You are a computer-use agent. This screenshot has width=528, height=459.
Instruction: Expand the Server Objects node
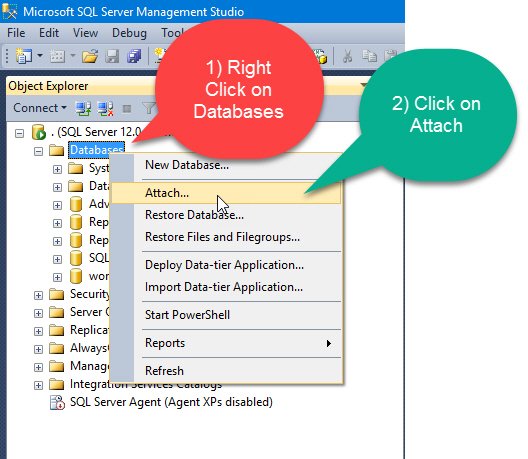(x=38, y=314)
